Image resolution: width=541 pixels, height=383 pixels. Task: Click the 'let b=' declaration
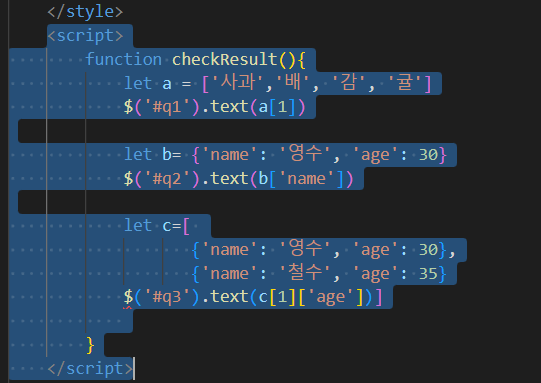pyautogui.click(x=153, y=155)
